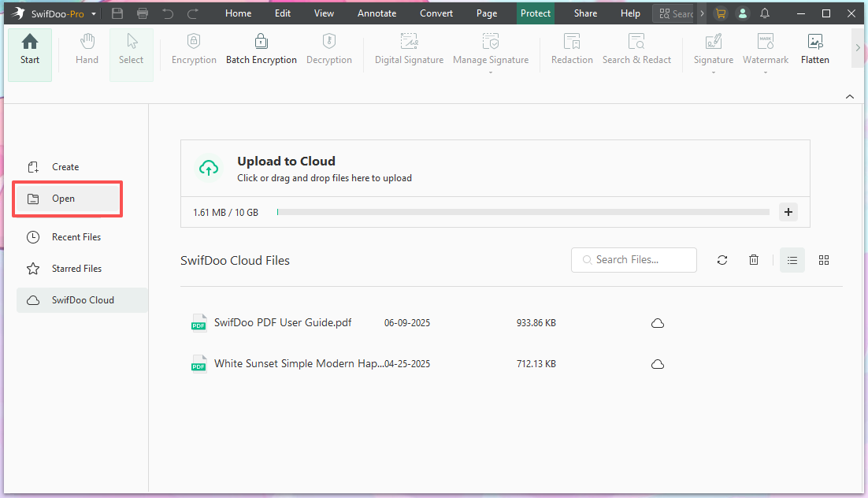Open Recent Files in sidebar

[x=76, y=237]
